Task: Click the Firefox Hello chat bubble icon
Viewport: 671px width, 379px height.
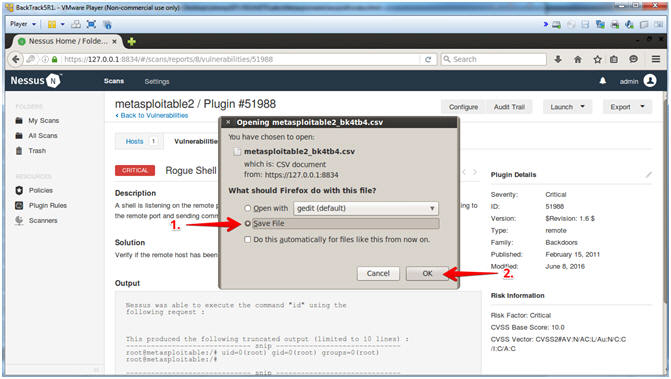Action: (633, 59)
